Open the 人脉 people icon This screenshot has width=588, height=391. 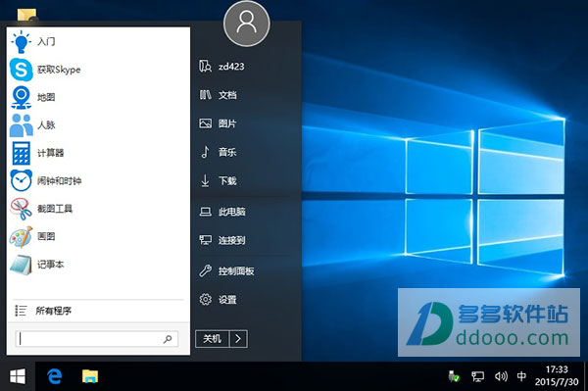(x=22, y=124)
